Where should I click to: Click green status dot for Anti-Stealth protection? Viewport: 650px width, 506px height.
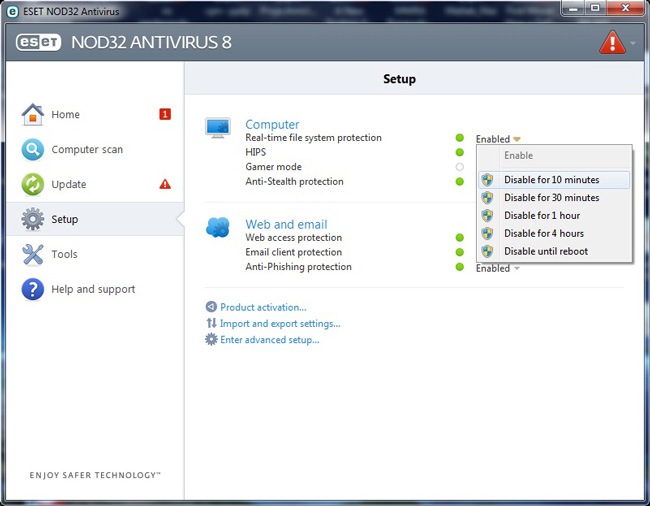(459, 182)
